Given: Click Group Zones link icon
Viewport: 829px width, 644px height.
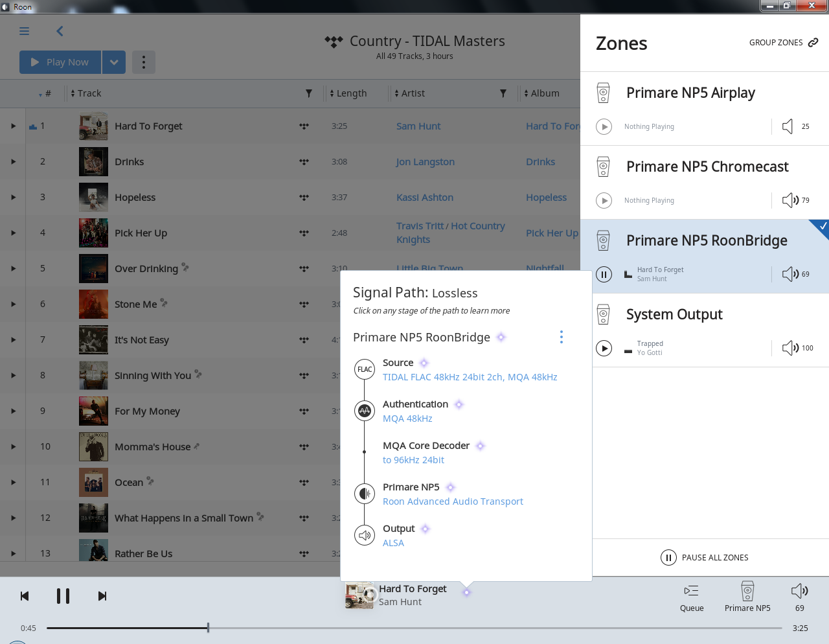Looking at the screenshot, I should point(813,43).
